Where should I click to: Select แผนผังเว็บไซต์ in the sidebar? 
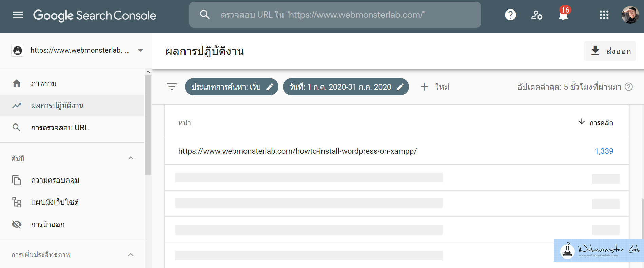[x=72, y=202]
